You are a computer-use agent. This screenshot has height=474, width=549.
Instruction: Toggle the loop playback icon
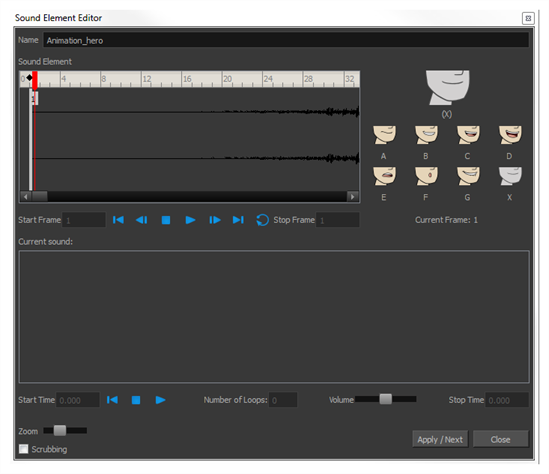(x=262, y=220)
